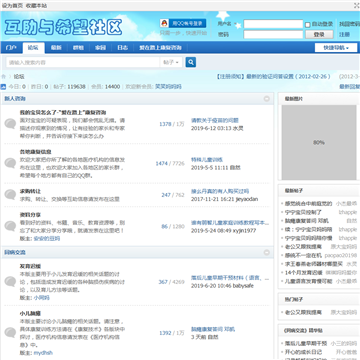Open the 快捷导航 quick navigation dropdown
The image size is (360, 360).
coord(336,48)
